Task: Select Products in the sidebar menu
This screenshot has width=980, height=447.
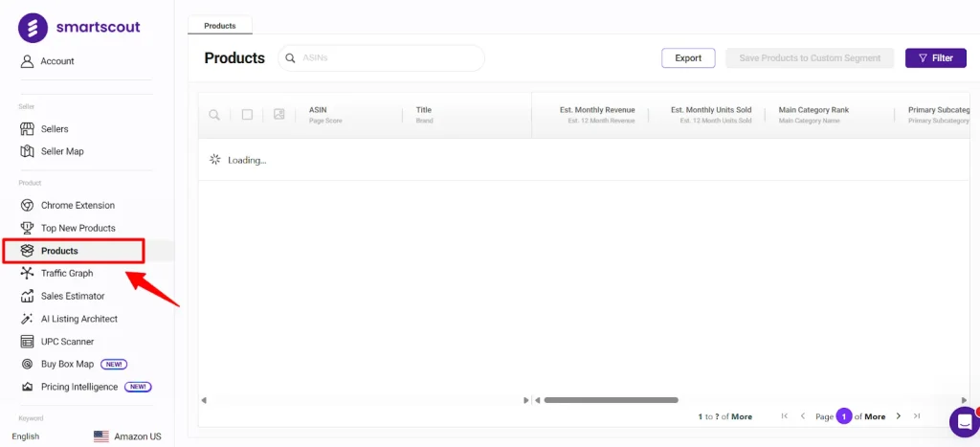Action: point(59,251)
